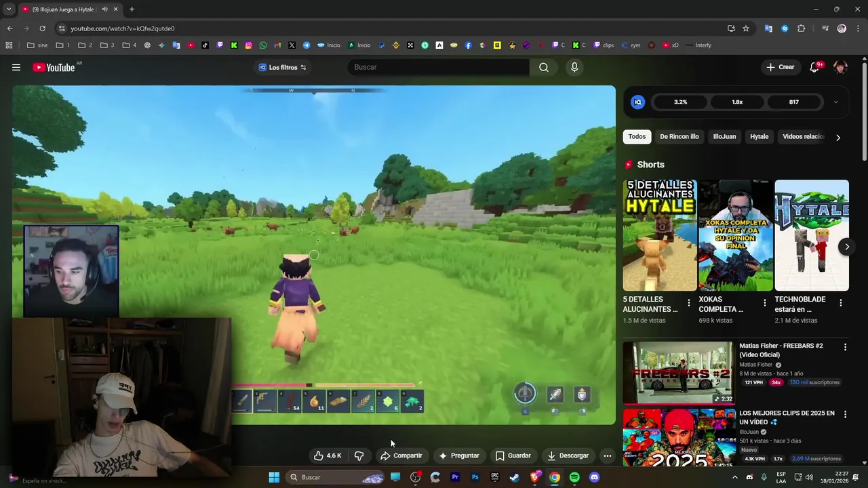The image size is (868, 488).
Task: Open Discord from the taskbar
Action: tap(595, 477)
